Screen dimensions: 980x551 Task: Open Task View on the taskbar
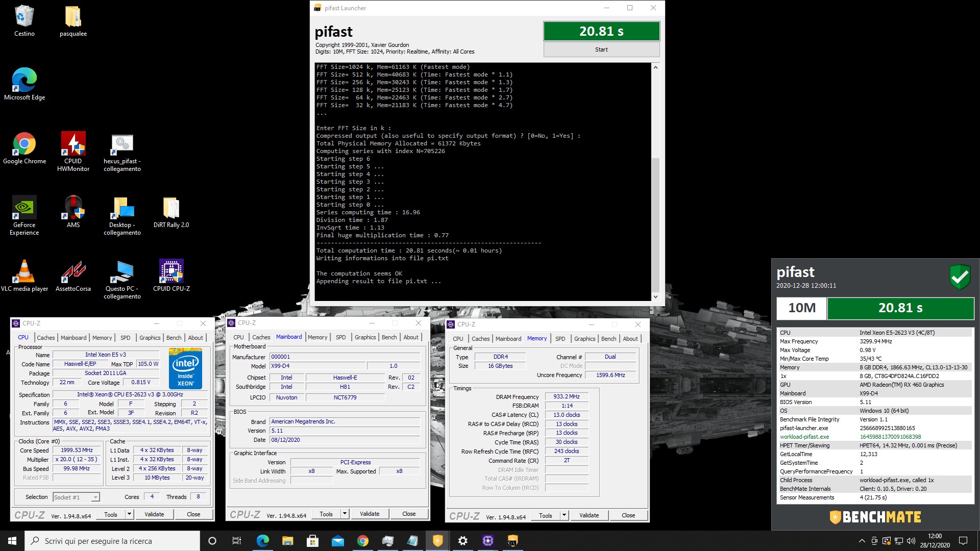point(236,541)
